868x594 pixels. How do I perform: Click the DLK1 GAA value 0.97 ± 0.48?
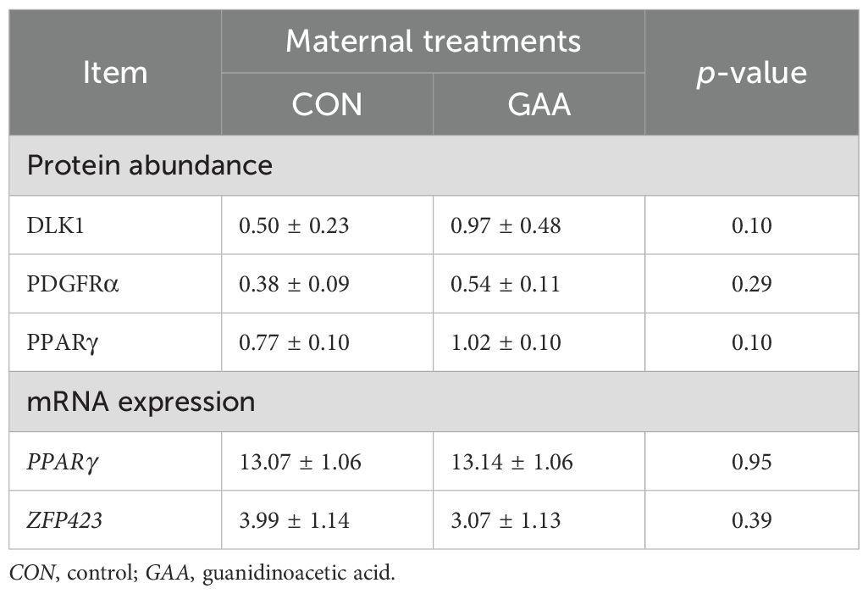point(503,225)
